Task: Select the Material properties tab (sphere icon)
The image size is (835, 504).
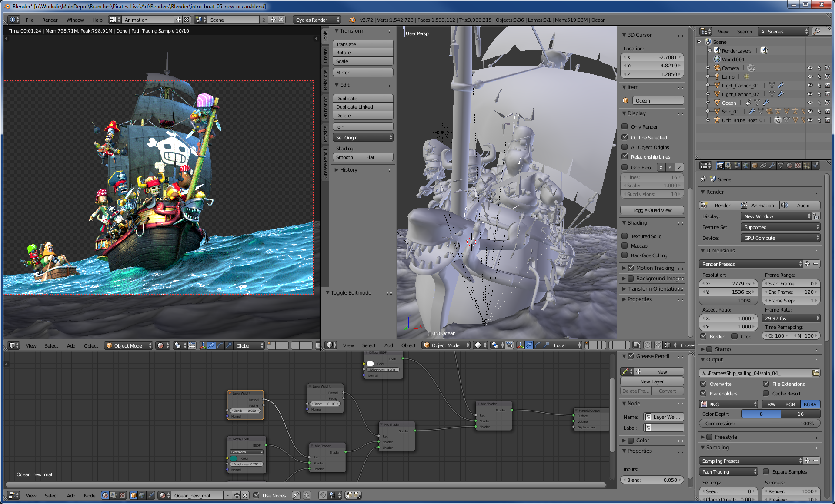Action: [x=790, y=166]
